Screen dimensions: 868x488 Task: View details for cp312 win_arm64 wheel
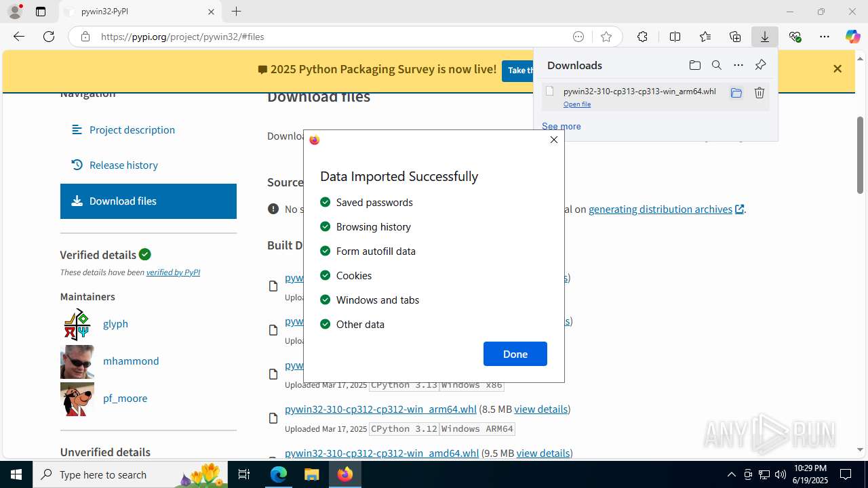click(540, 409)
